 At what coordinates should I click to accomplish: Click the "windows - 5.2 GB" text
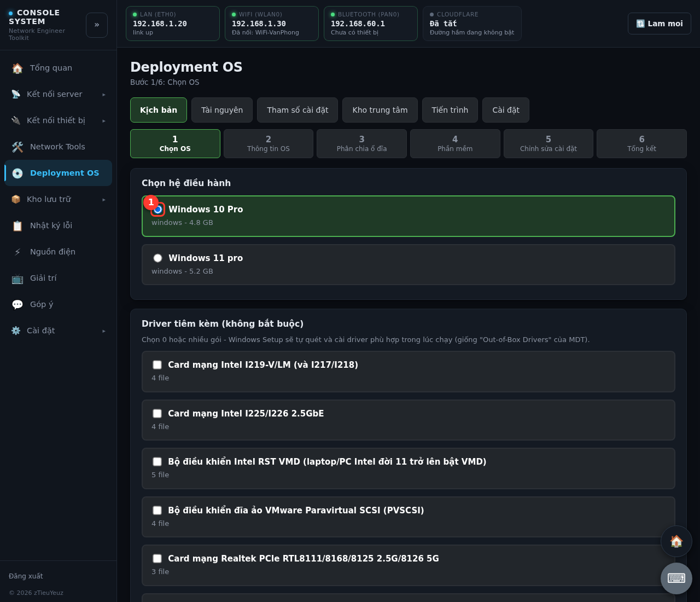(182, 271)
